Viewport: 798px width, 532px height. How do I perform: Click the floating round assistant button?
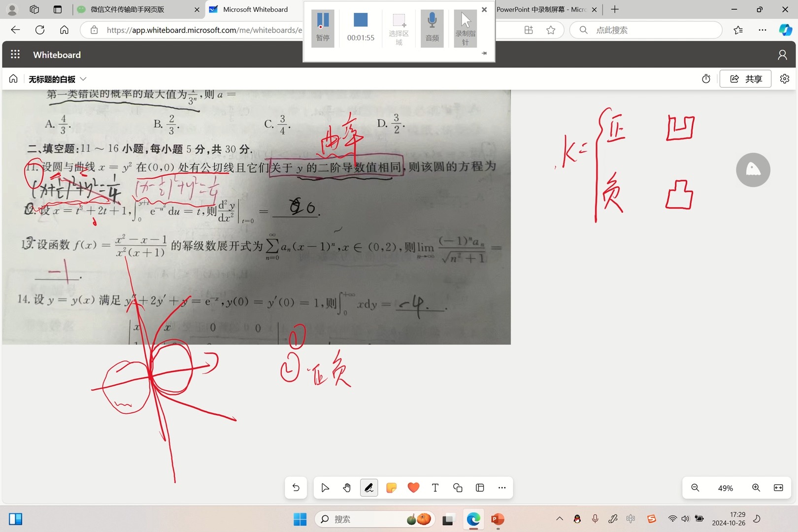coord(753,170)
